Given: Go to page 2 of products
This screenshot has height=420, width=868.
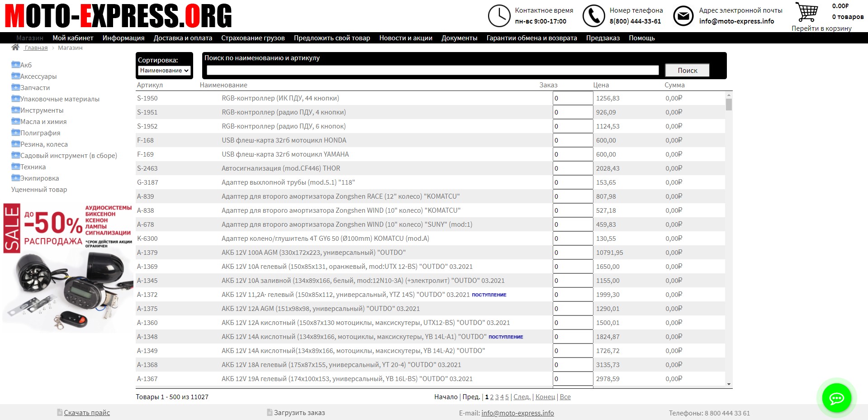Looking at the screenshot, I should (x=492, y=397).
